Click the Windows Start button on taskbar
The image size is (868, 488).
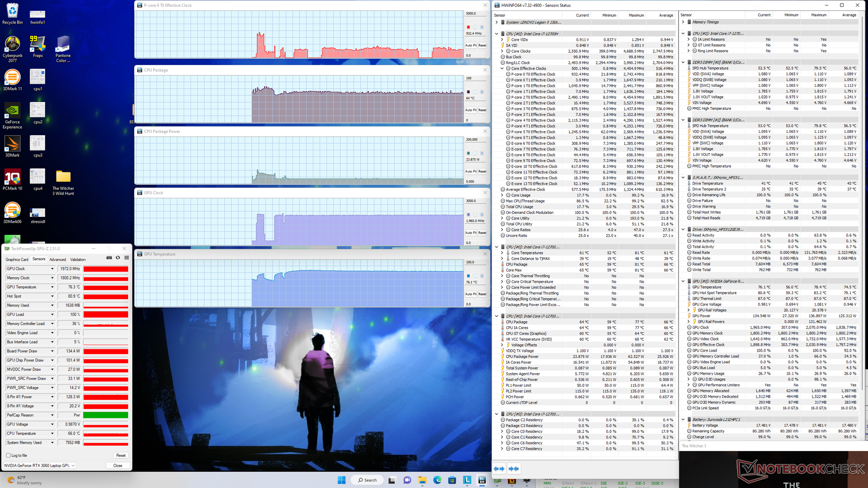[342, 480]
